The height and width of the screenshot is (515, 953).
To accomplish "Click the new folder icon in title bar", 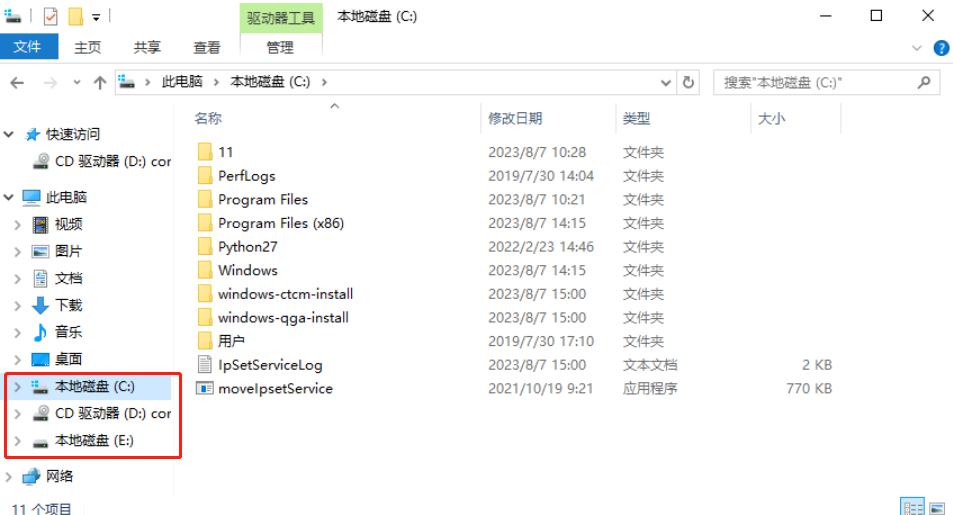I will [x=75, y=16].
